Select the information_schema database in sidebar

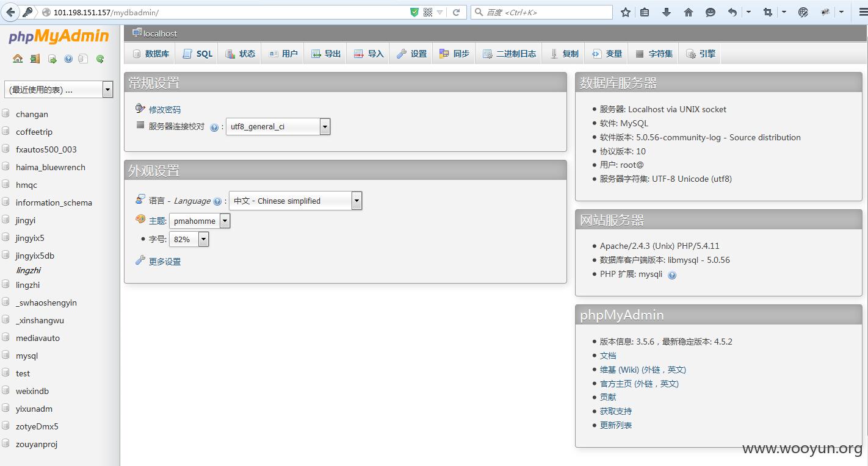[54, 203]
